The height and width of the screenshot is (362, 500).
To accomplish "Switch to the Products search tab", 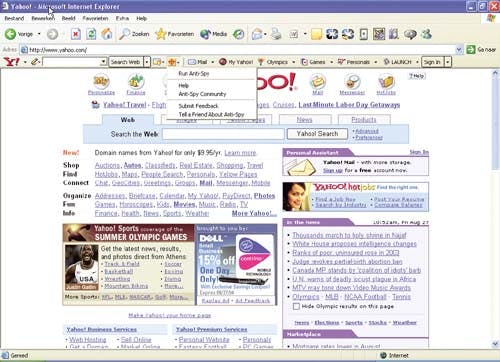I will pyautogui.click(x=364, y=119).
